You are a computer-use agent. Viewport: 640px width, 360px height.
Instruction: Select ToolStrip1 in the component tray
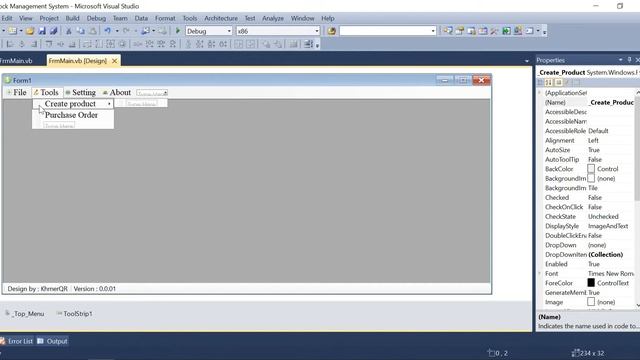click(74, 313)
